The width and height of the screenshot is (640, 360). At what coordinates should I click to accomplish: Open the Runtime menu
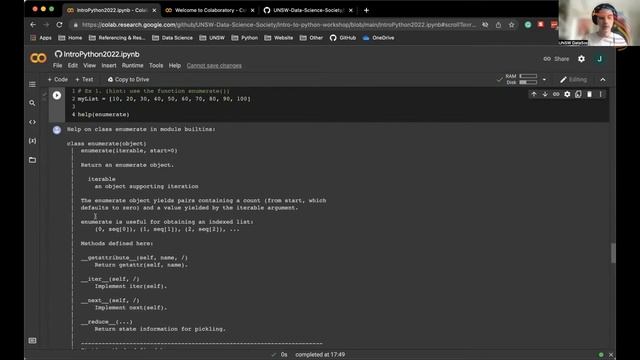tap(132, 65)
